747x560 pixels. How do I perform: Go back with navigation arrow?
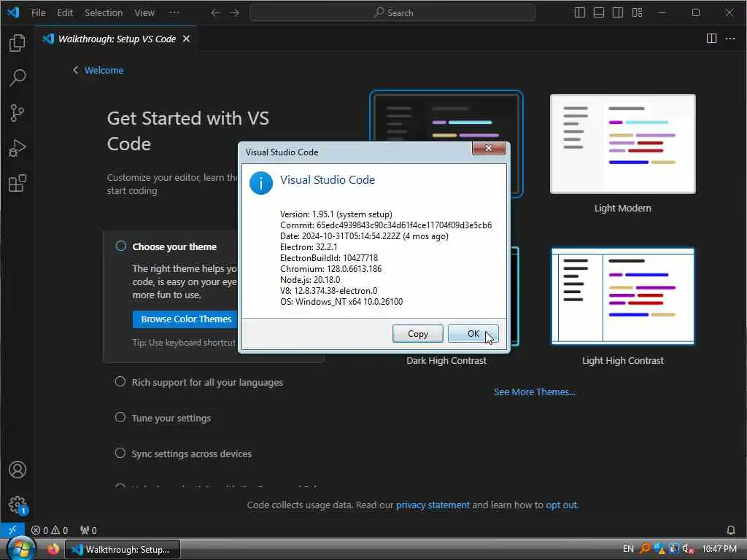point(215,13)
